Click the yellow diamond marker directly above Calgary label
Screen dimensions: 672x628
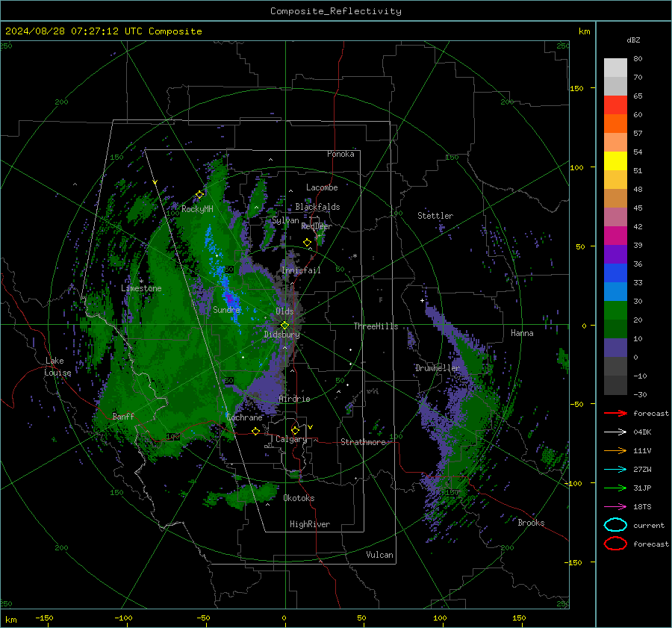tap(295, 430)
